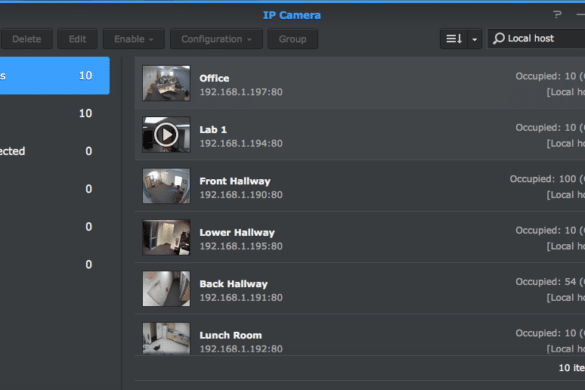Select the unlabeled sidebar row showing 10
Image resolution: width=585 pixels, height=390 pixels.
(x=54, y=113)
